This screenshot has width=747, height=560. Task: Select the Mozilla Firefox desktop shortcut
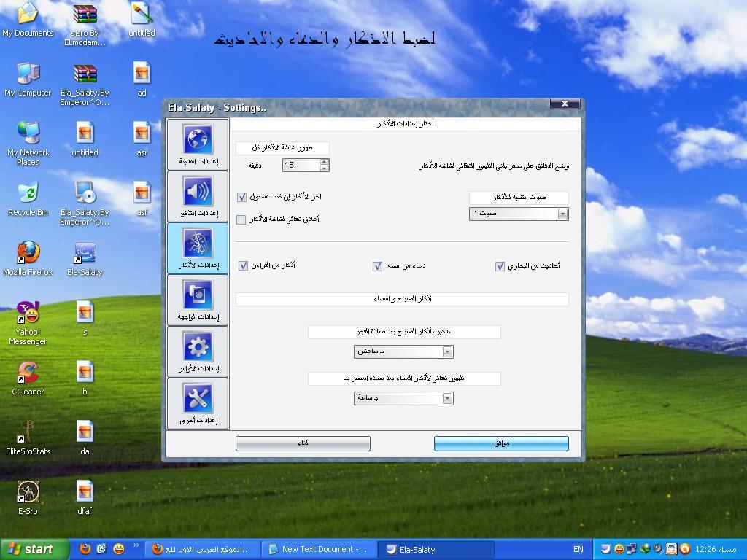click(x=28, y=259)
